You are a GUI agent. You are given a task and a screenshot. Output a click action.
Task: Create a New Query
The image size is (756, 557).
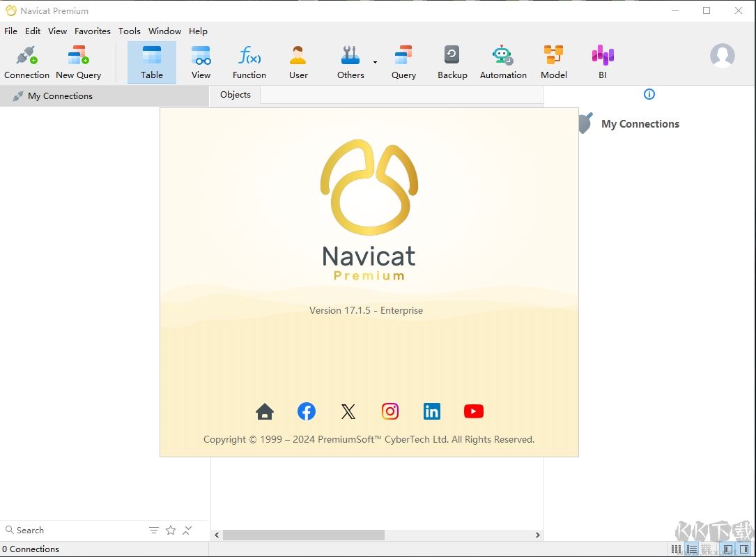pyautogui.click(x=77, y=61)
